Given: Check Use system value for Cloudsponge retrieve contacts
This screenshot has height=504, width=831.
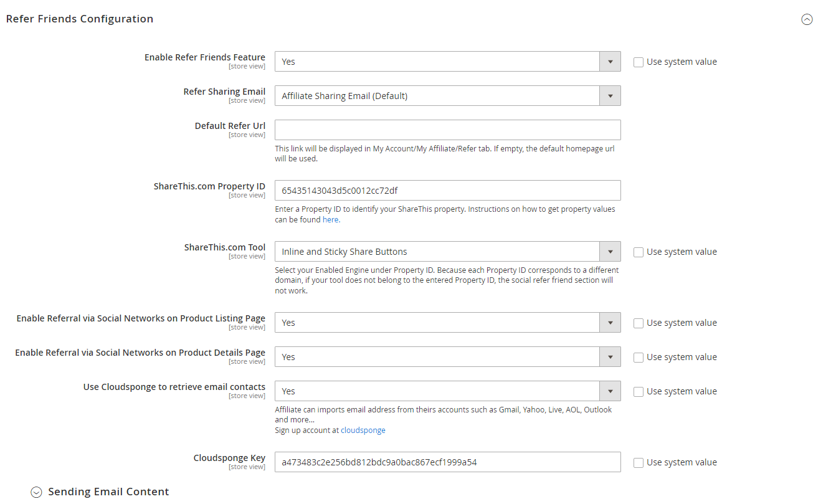Looking at the screenshot, I should (x=639, y=392).
